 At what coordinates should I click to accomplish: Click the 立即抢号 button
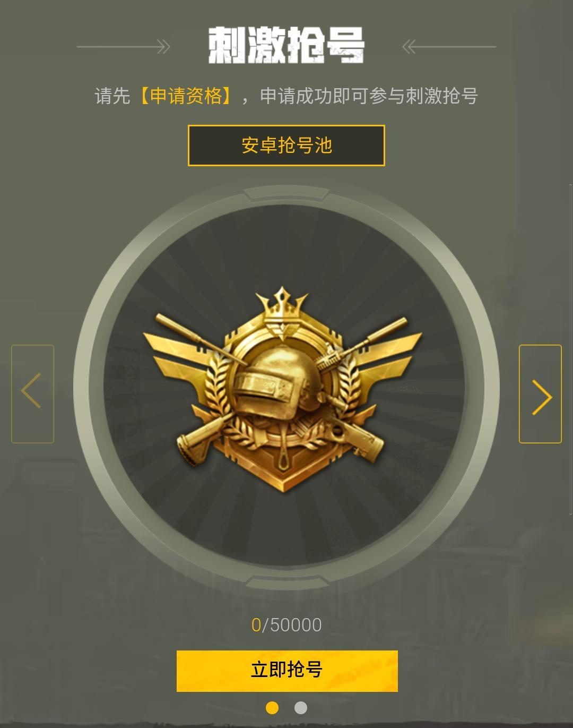pyautogui.click(x=287, y=671)
